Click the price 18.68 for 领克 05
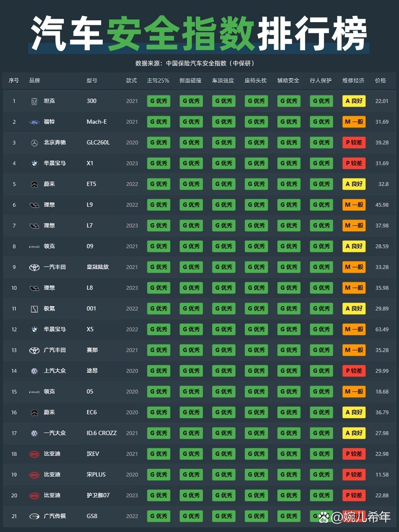The height and width of the screenshot is (532, 399). coord(382,392)
